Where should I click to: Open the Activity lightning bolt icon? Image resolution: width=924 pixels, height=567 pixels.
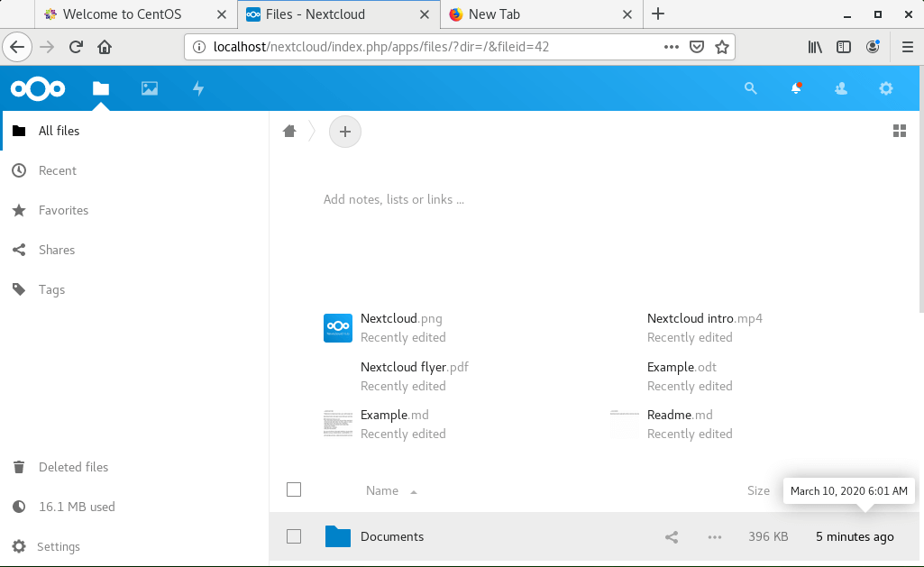coord(198,88)
